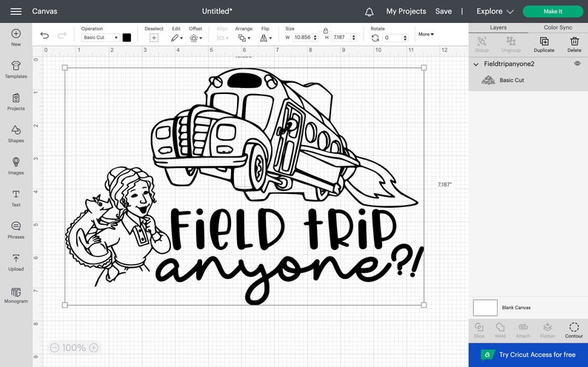
Task: Click the width size input field
Action: click(302, 38)
